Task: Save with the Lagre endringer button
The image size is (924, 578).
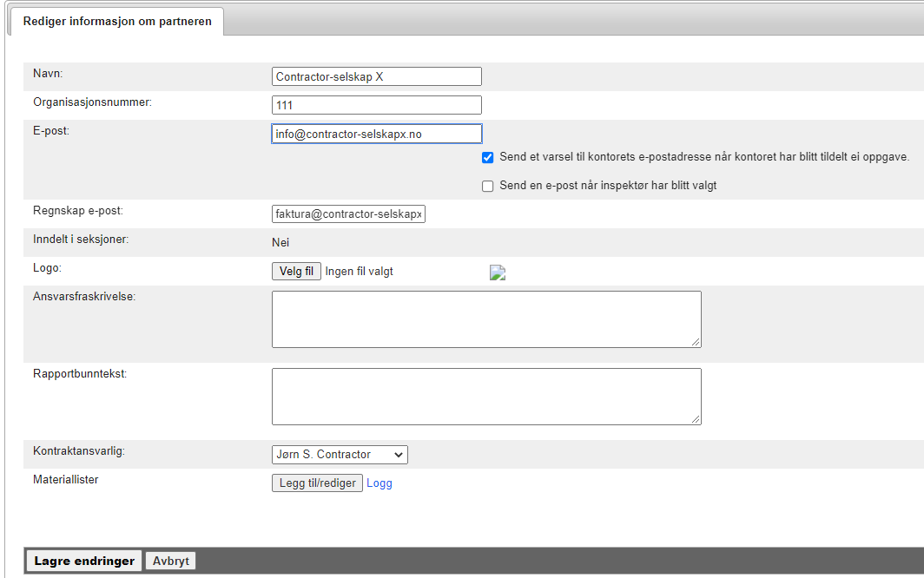Action: tap(84, 562)
